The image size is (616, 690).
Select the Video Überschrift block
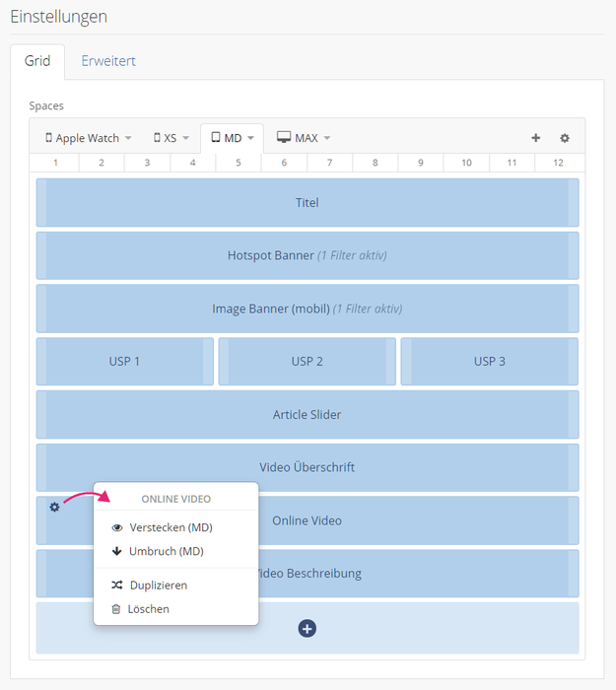click(x=308, y=467)
